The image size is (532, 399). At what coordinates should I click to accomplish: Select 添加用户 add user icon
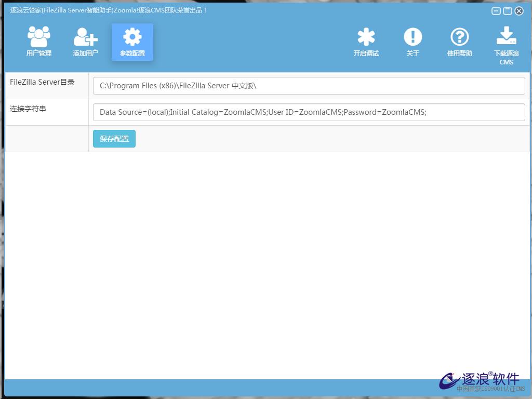[x=86, y=42]
